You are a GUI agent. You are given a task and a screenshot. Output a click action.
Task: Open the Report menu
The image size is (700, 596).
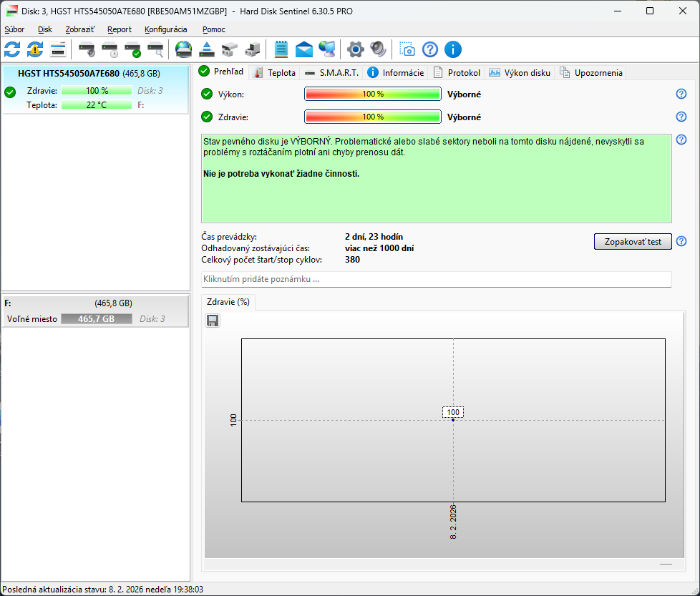pos(120,29)
